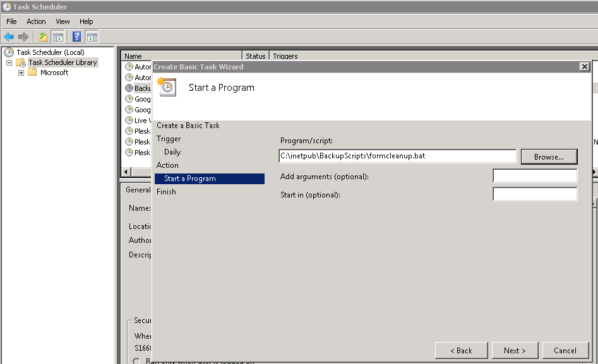This screenshot has height=364, width=598.
Task: Select the 'Create a Basic Task' wizard step
Action: (x=188, y=126)
